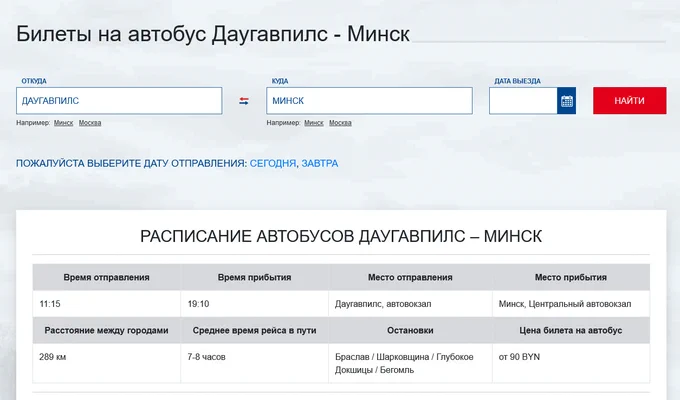Click the Билеты на автобус page title

[x=213, y=34]
